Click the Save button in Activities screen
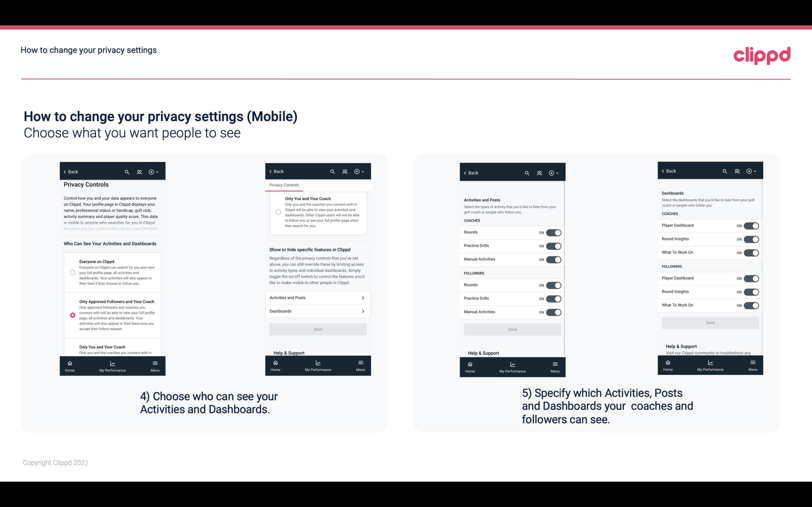 (x=512, y=329)
